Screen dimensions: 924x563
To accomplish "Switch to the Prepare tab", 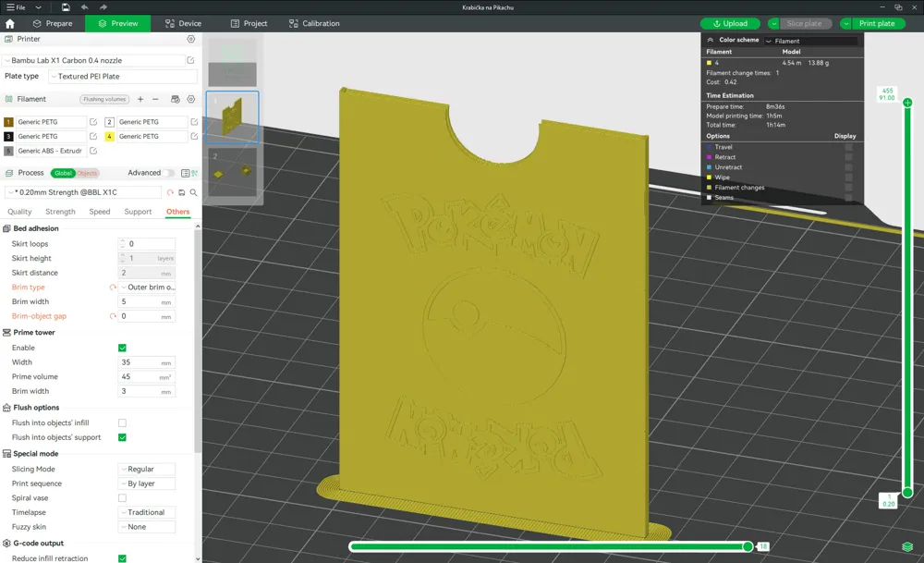I will [x=52, y=23].
